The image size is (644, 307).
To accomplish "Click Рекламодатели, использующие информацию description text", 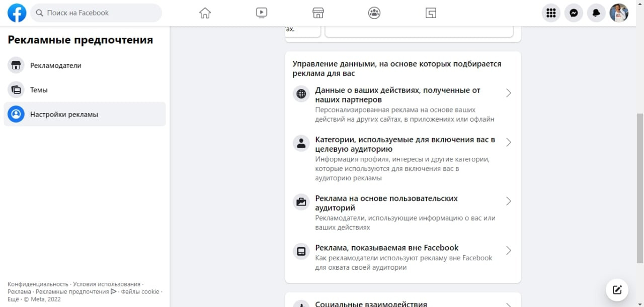I will tap(406, 223).
